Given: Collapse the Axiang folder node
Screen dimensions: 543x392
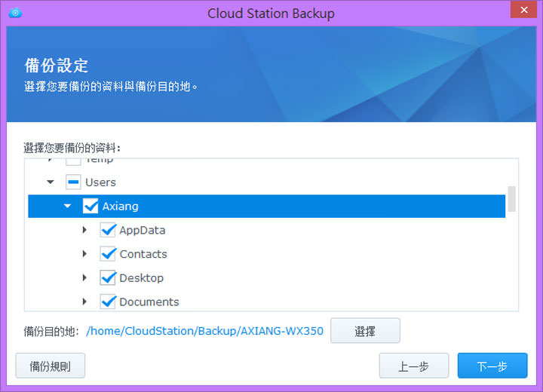Looking at the screenshot, I should tap(68, 206).
